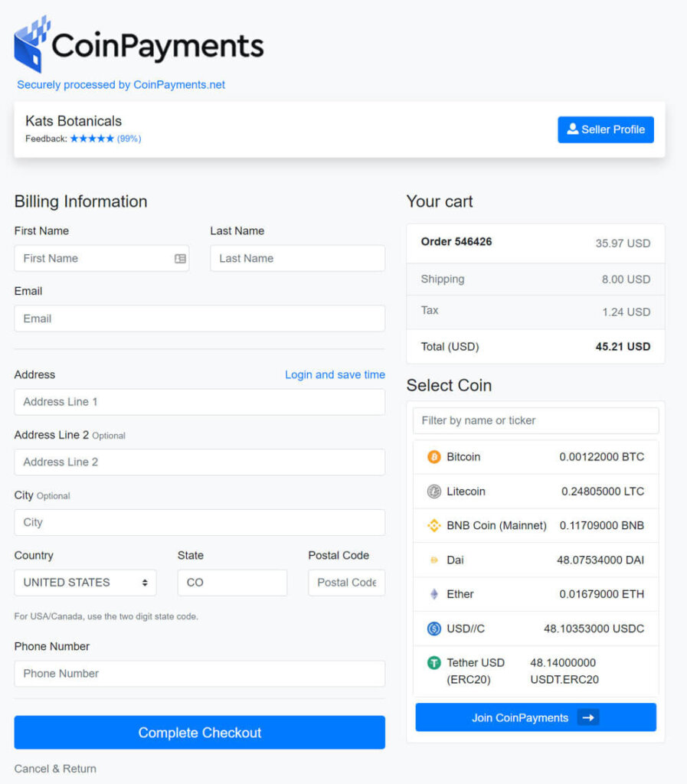Focus the Email input field
687x784 pixels.
pos(199,318)
